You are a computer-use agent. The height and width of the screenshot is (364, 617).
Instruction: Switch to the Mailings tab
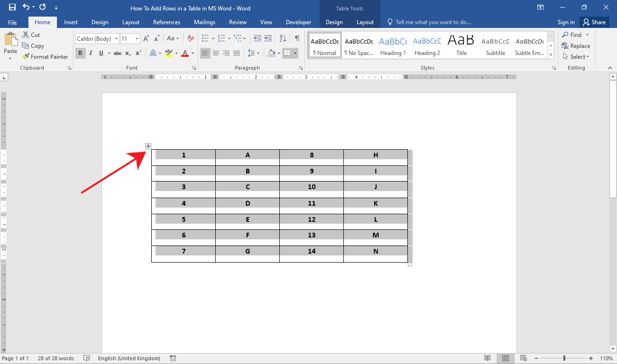[205, 22]
